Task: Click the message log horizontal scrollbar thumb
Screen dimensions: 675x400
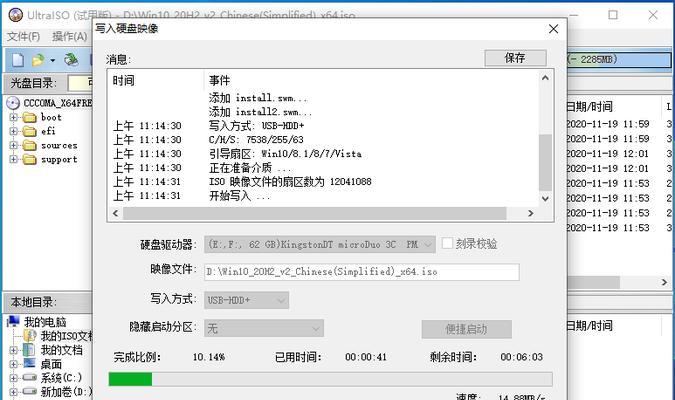Action: pyautogui.click(x=315, y=213)
